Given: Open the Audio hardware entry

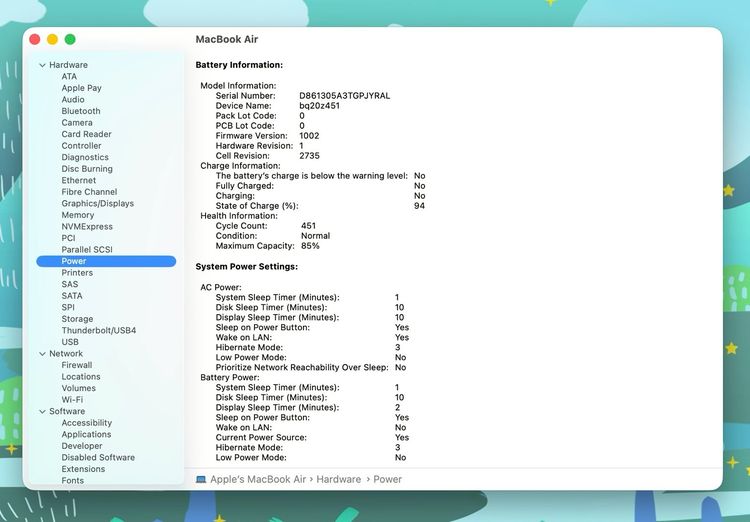Looking at the screenshot, I should tap(73, 100).
